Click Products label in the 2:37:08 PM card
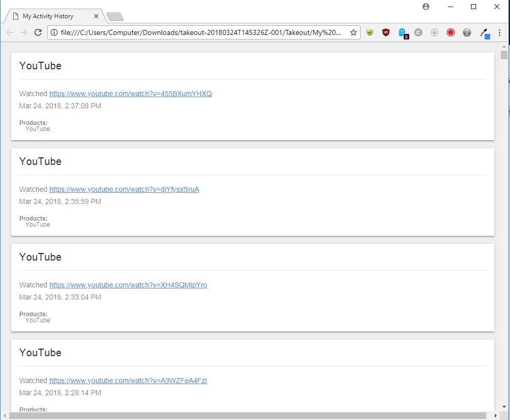 pos(33,123)
